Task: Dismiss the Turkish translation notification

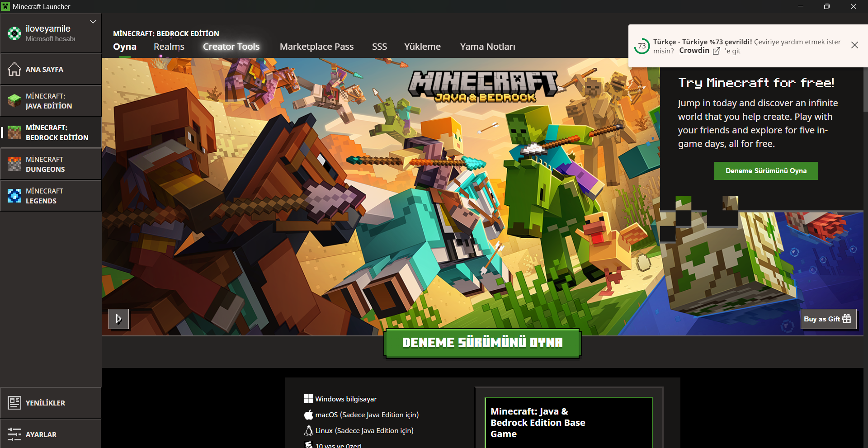Action: pyautogui.click(x=854, y=45)
